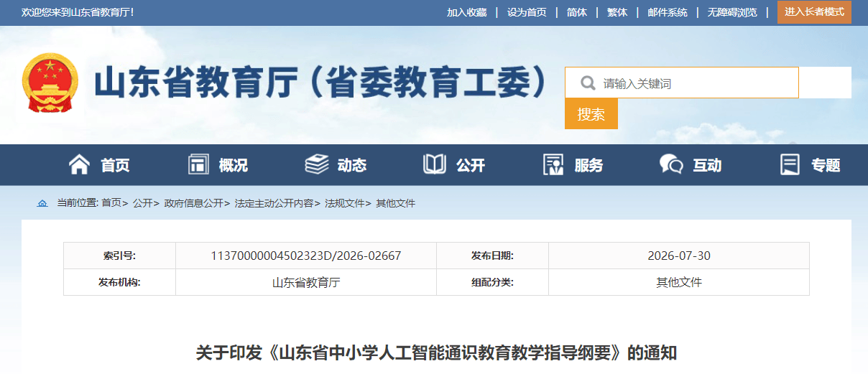The image size is (868, 374).
Task: Click the open book icon beside 公开
Action: pyautogui.click(x=435, y=165)
